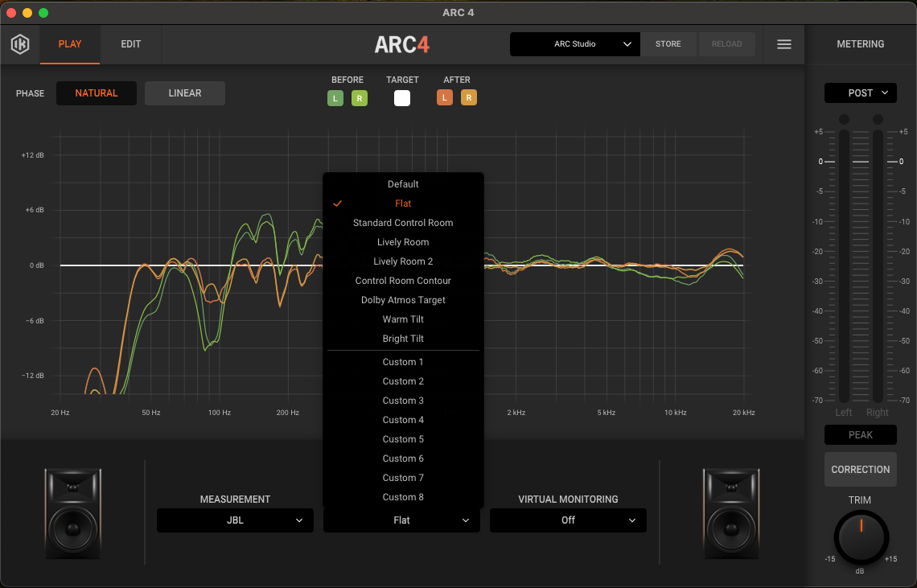The image size is (917, 588).
Task: Click the IK Multimedia logo icon
Action: tap(20, 44)
